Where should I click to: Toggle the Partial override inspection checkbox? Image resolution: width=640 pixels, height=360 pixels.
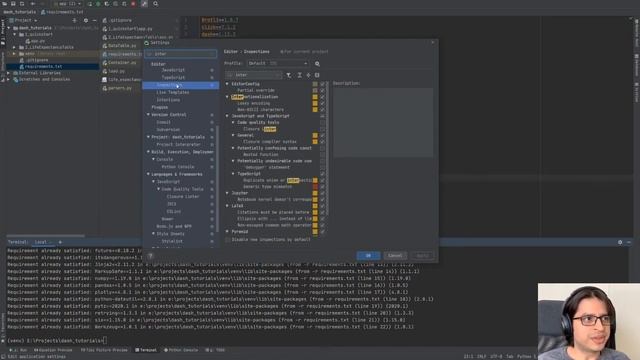coord(322,90)
